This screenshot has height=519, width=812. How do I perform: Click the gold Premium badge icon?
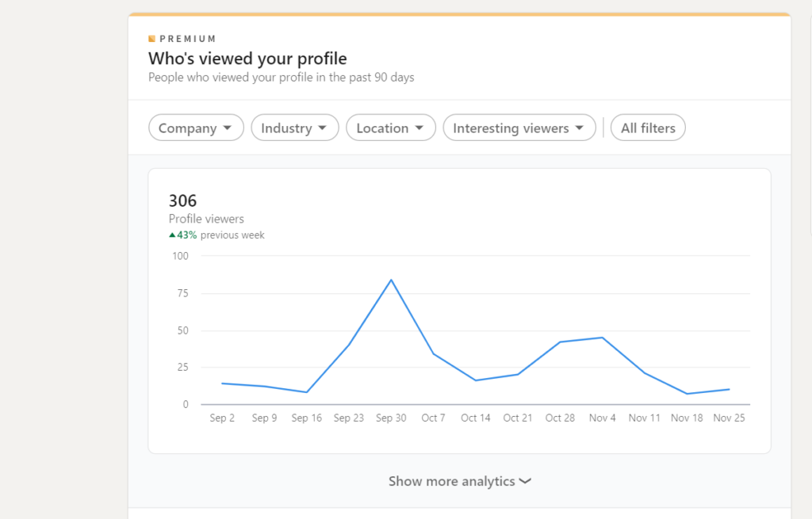[151, 39]
